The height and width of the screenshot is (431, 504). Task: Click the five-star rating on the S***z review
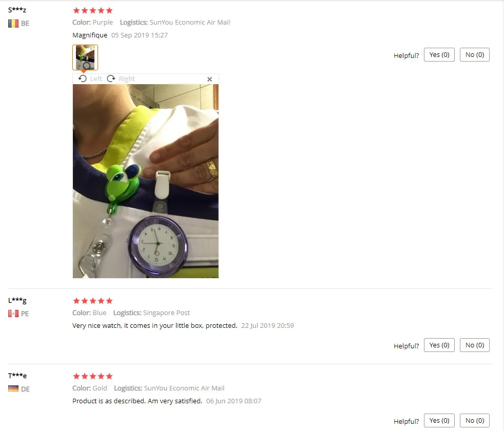(93, 11)
